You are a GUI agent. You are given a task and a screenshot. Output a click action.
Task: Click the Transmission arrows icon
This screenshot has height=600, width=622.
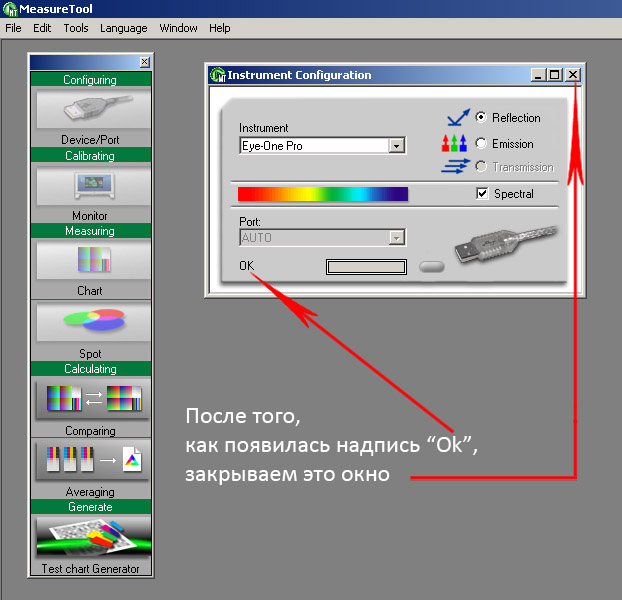click(455, 166)
